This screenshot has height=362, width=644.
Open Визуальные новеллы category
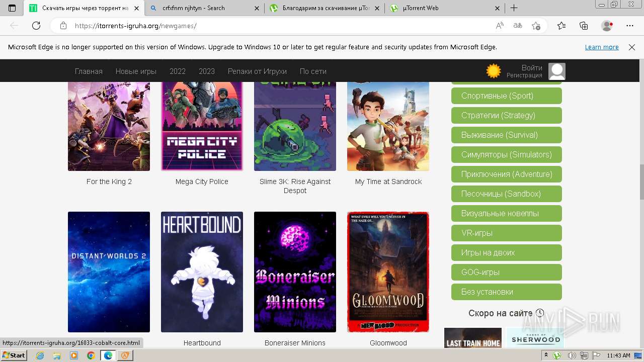coord(507,213)
